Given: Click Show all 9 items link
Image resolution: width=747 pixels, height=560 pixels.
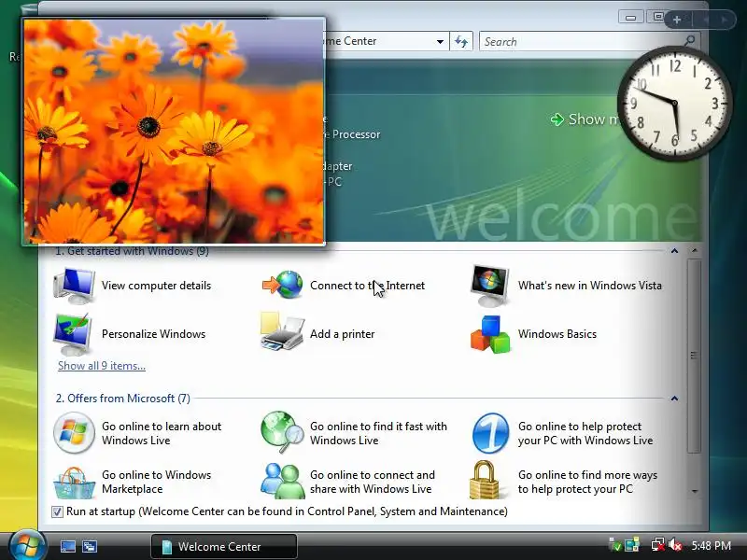Looking at the screenshot, I should click(x=102, y=366).
